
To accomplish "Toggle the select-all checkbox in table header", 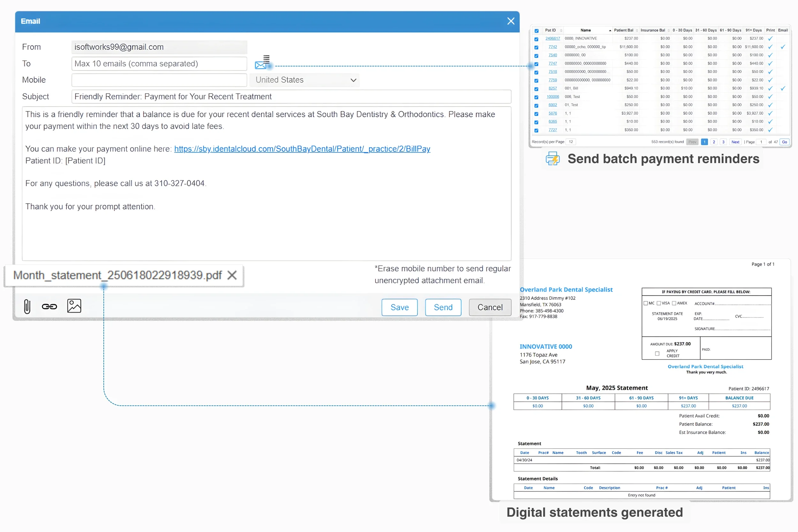I will 536,31.
